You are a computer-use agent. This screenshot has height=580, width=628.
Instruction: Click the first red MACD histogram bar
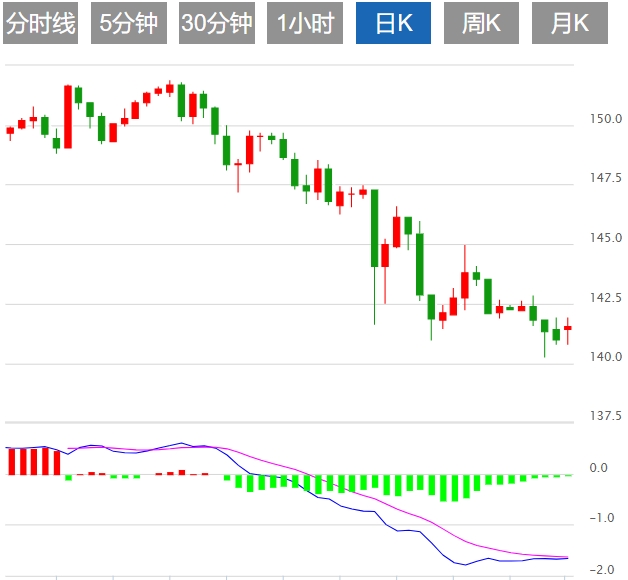[x=12, y=462]
